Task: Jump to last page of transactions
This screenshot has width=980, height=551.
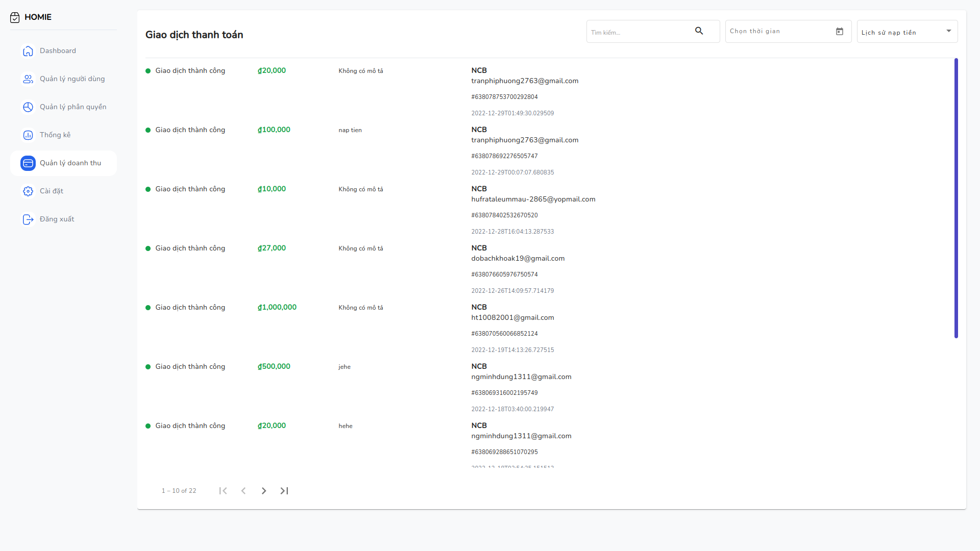Action: pos(284,491)
